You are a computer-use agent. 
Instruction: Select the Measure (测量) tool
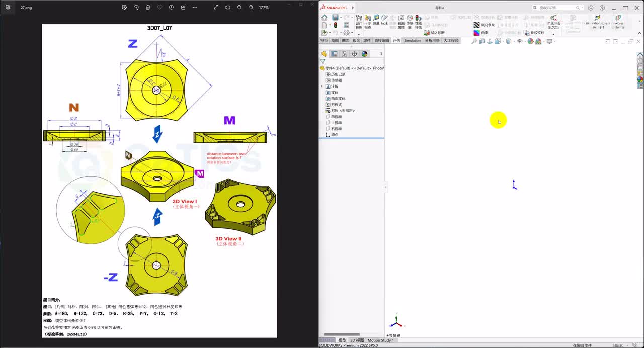click(x=376, y=20)
